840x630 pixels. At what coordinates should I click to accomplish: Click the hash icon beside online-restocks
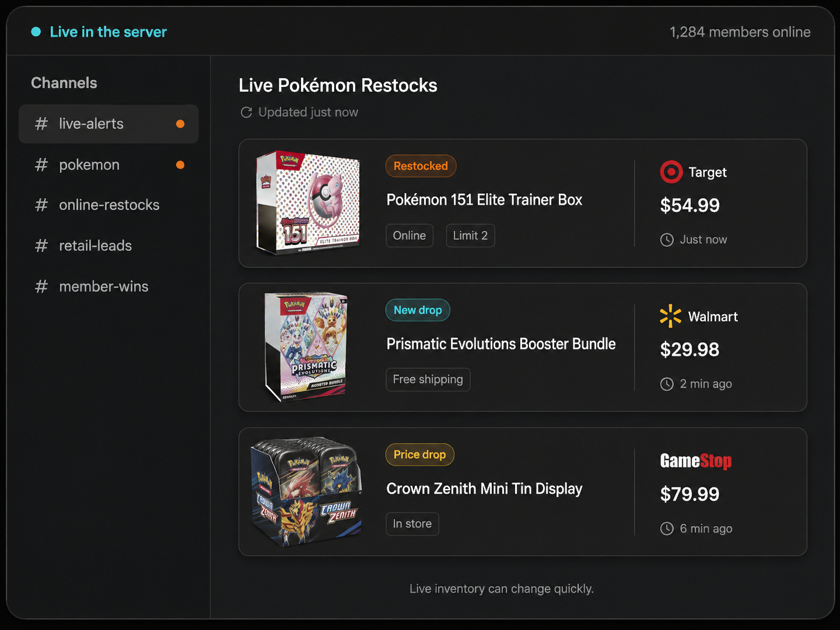click(x=41, y=205)
